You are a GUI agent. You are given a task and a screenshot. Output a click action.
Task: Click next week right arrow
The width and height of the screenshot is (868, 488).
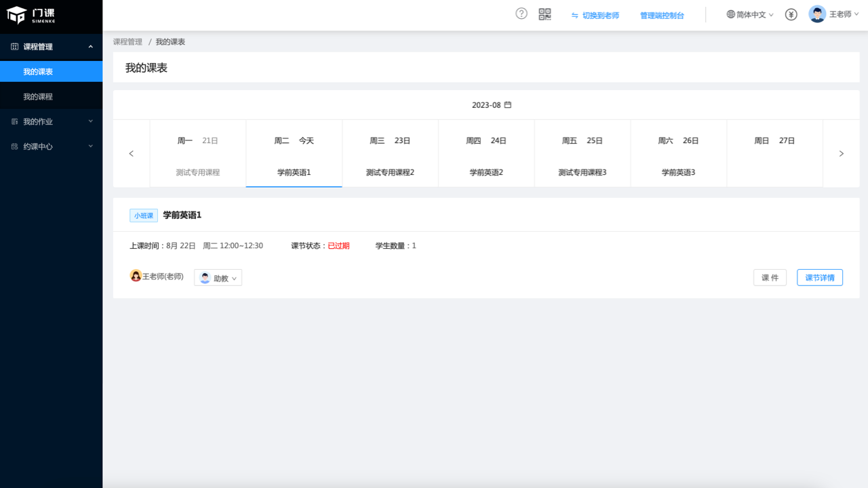tap(841, 153)
